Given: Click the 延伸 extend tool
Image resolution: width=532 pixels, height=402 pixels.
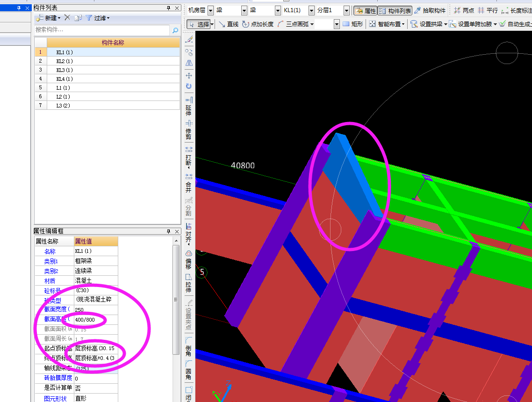Looking at the screenshot, I should click(x=189, y=106).
